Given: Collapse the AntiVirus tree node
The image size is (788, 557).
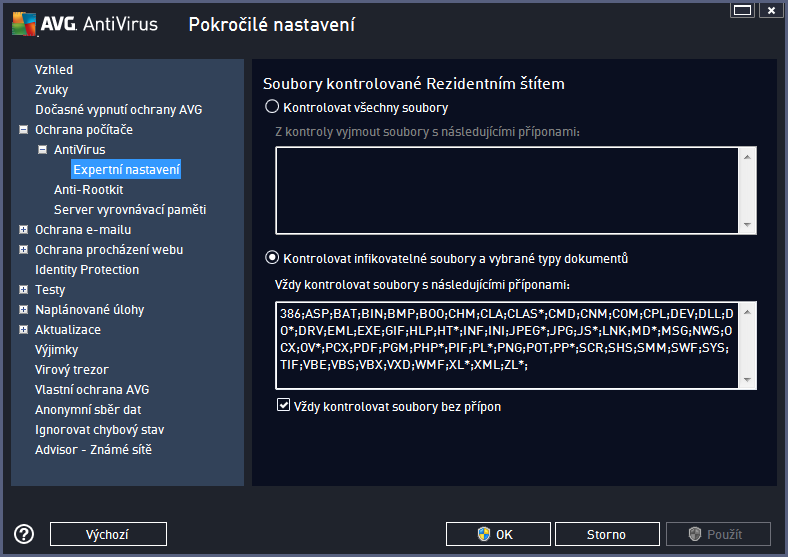Looking at the screenshot, I should (43, 149).
